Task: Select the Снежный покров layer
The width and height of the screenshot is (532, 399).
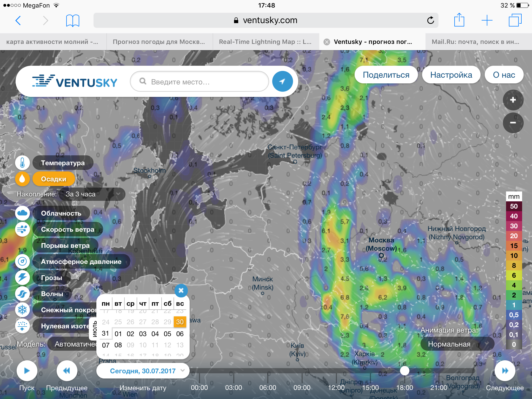Action: (65, 310)
